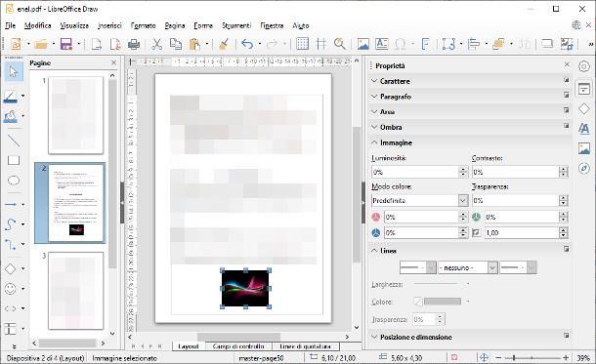
Task: Click the Paste clipboard icon
Action: tap(194, 44)
